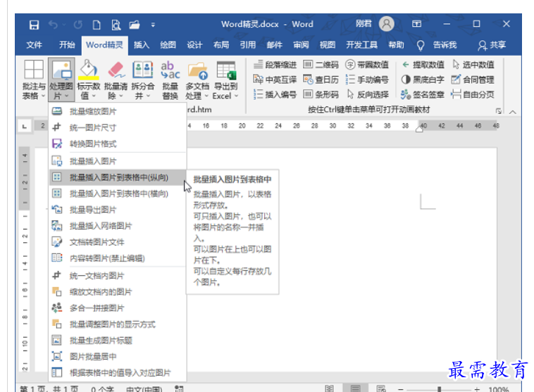Click 带圈数值 button
This screenshot has height=392, width=534.
click(367, 65)
